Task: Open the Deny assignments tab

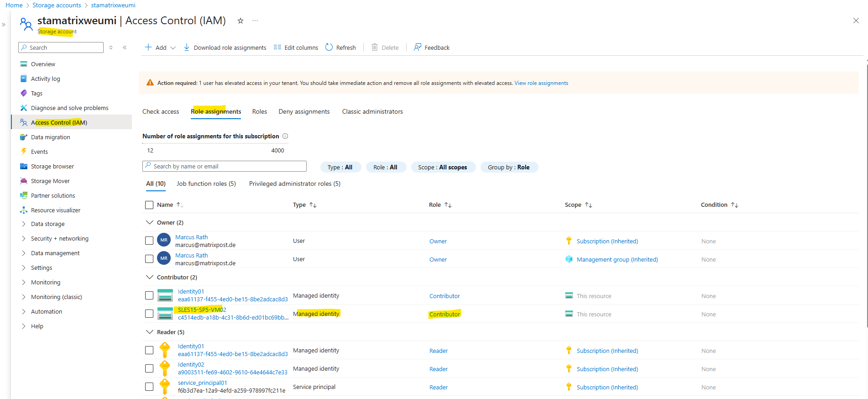Action: click(304, 111)
